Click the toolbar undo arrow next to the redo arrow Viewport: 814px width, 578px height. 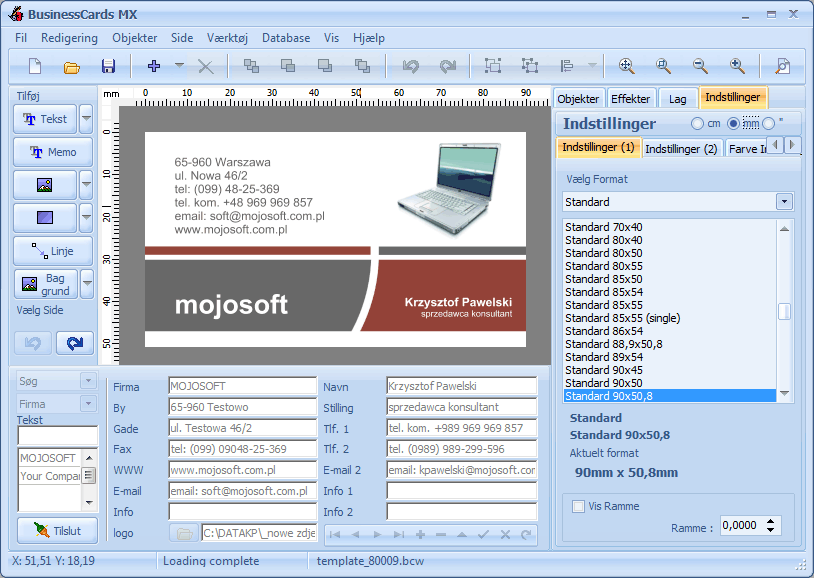[411, 66]
